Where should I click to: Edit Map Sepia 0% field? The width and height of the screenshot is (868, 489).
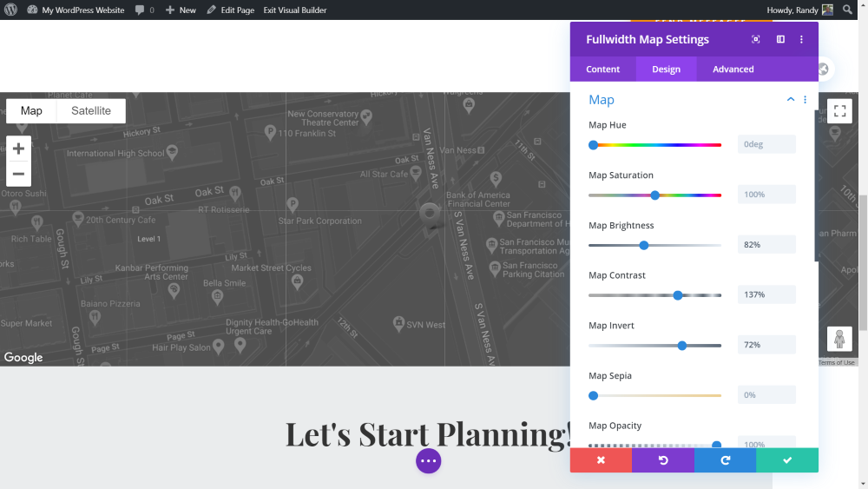coord(766,395)
